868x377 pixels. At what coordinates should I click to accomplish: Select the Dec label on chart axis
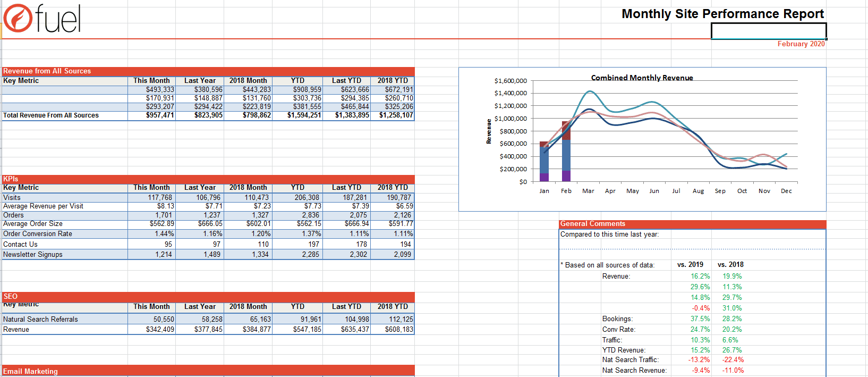pyautogui.click(x=786, y=191)
